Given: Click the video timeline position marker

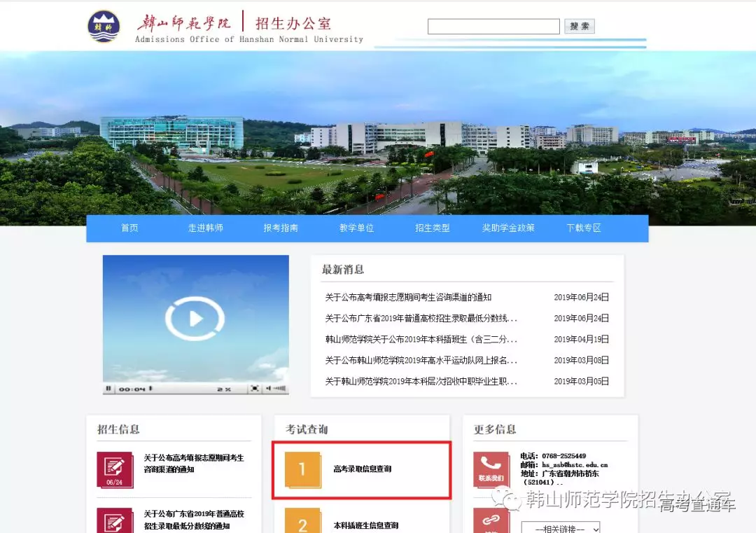Looking at the screenshot, I should 150,389.
